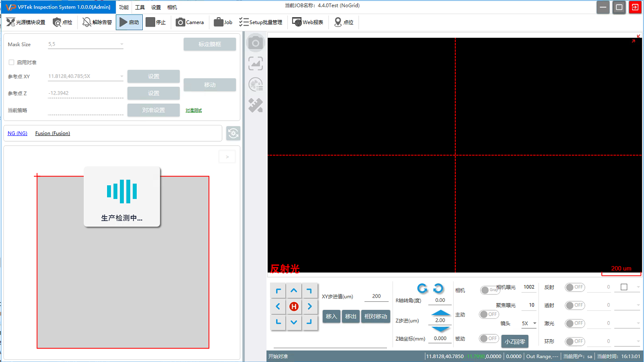Open 光源模块设置 light source settings
The height and width of the screenshot is (362, 644).
26,22
